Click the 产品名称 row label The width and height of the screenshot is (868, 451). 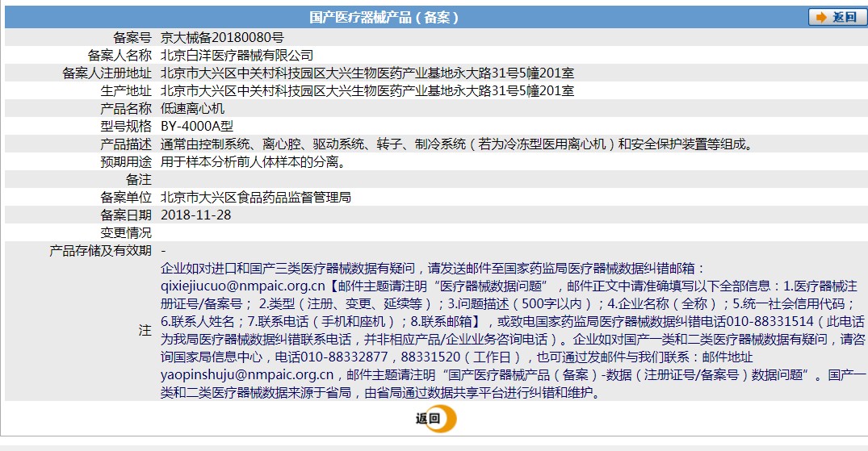coord(126,108)
